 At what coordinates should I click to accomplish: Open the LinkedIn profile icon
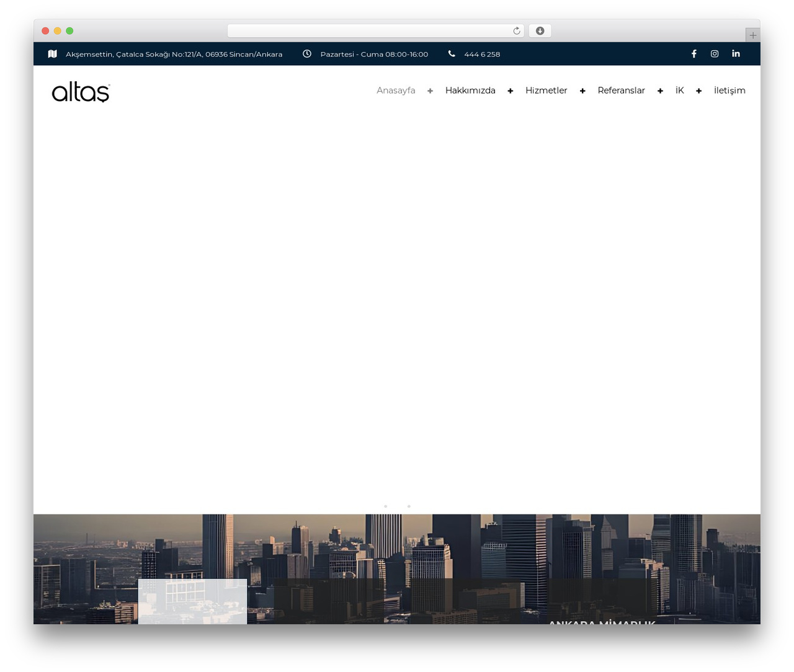pos(736,54)
